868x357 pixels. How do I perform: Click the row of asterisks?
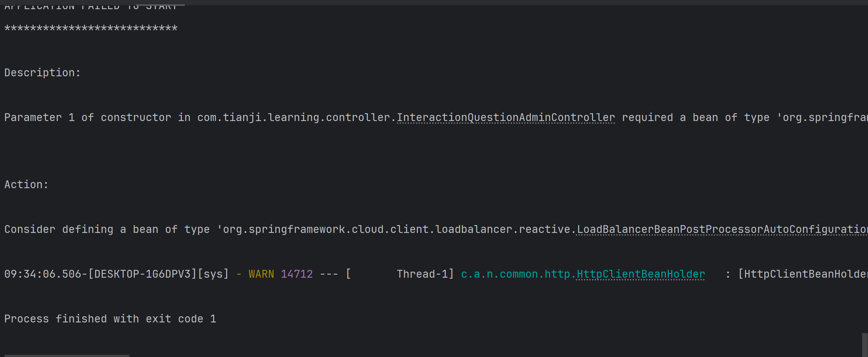point(91,28)
